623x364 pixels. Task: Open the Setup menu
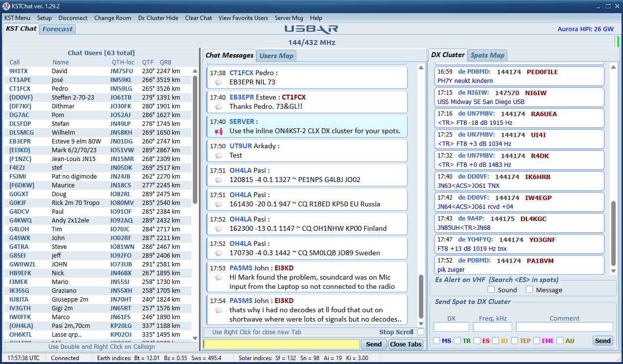click(x=44, y=18)
